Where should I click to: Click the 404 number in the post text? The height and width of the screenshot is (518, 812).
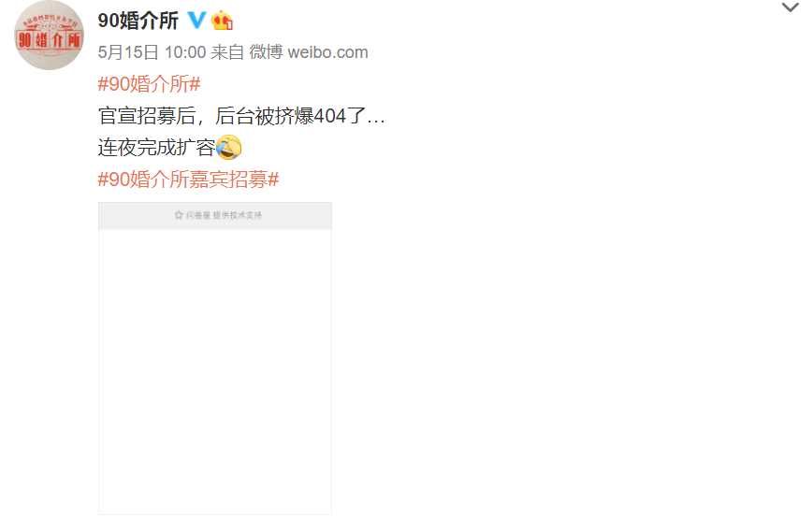[x=330, y=116]
